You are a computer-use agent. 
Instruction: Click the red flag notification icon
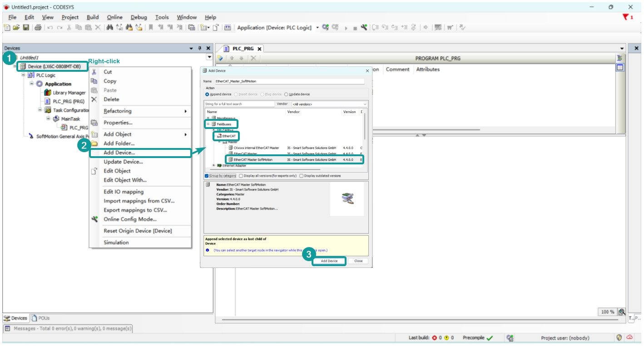pos(626,17)
